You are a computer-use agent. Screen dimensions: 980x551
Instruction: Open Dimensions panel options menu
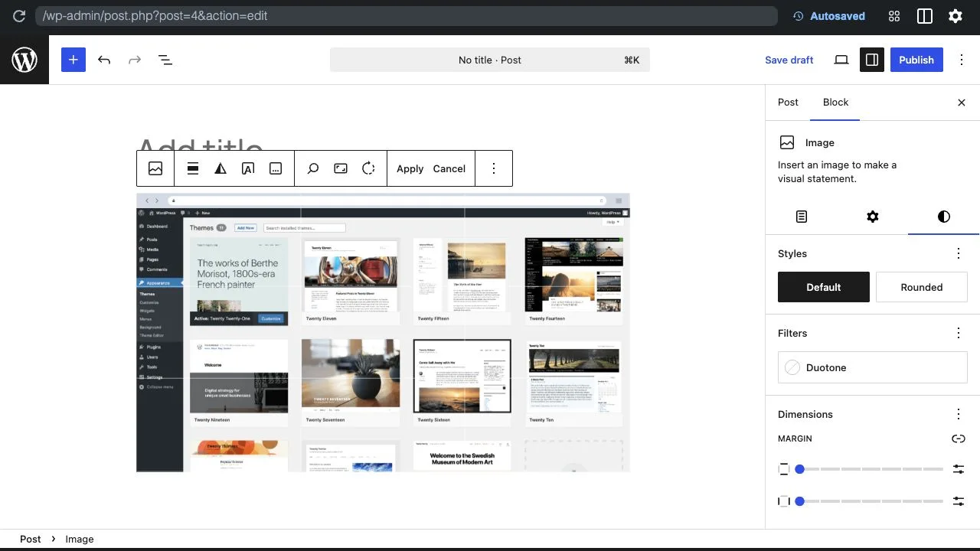[x=959, y=414]
